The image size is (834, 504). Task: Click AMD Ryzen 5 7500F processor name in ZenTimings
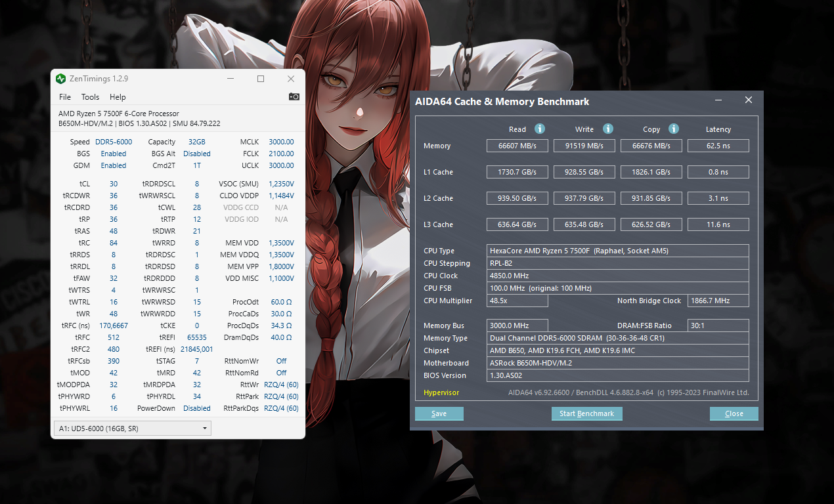[119, 114]
